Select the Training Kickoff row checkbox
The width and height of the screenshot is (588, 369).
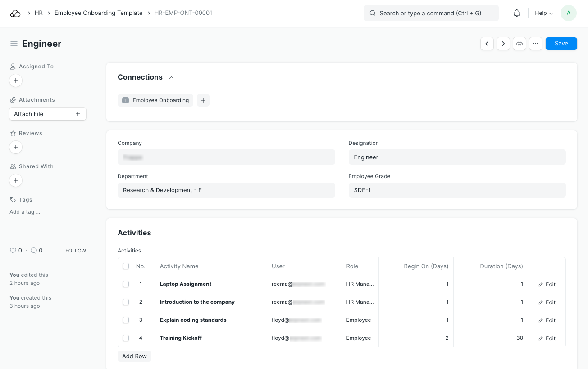pos(126,338)
